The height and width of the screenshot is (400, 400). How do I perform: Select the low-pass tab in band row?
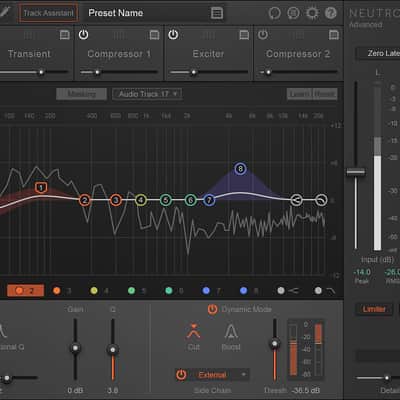(325, 291)
